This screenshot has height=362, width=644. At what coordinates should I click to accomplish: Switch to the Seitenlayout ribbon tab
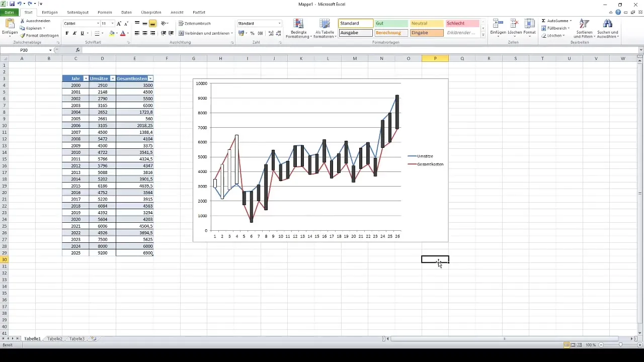point(77,12)
